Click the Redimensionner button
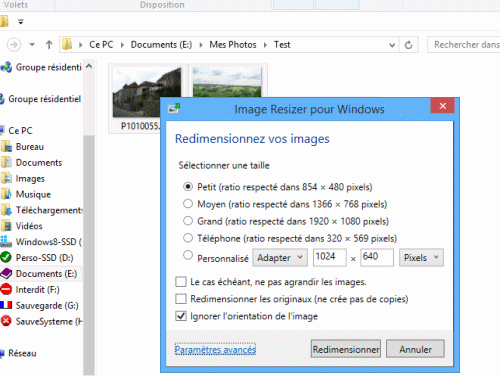500x376 pixels. point(346,349)
